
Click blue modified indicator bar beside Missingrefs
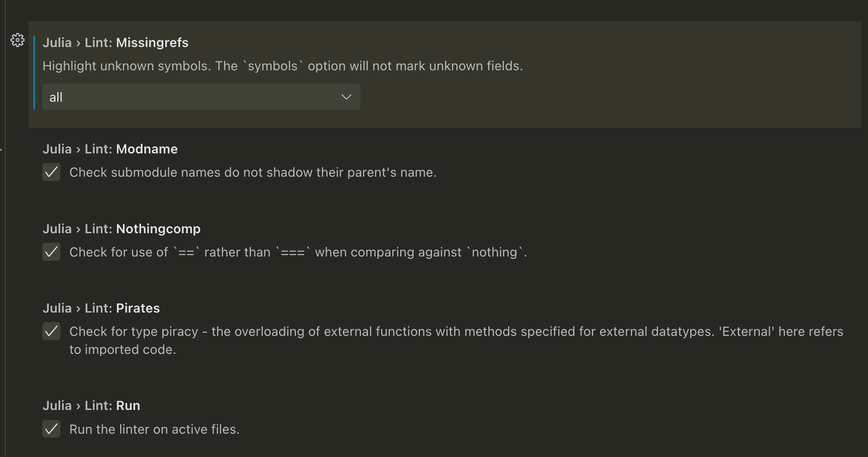(34, 73)
